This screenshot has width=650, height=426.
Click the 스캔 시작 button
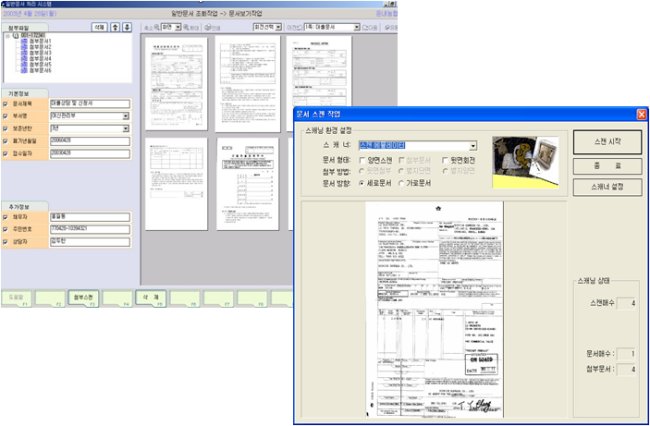[606, 142]
